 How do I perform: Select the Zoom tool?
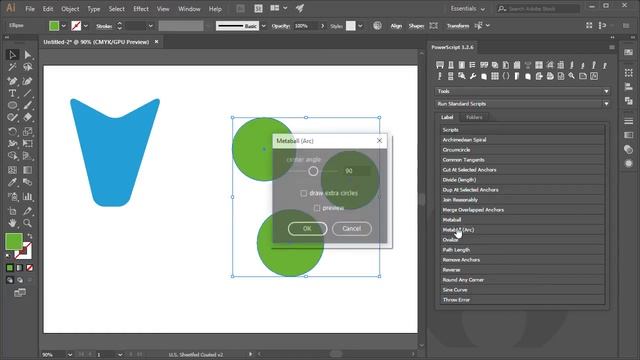pyautogui.click(x=27, y=223)
